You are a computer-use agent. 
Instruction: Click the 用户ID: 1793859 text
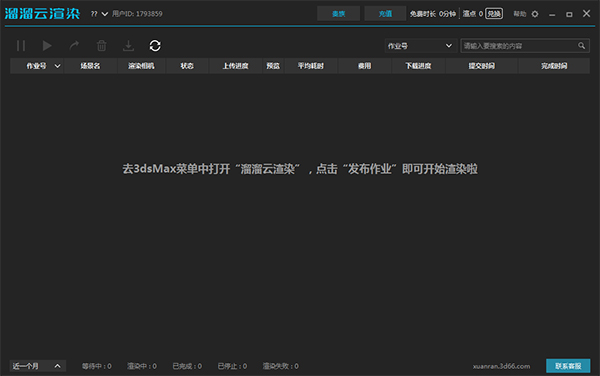(137, 14)
